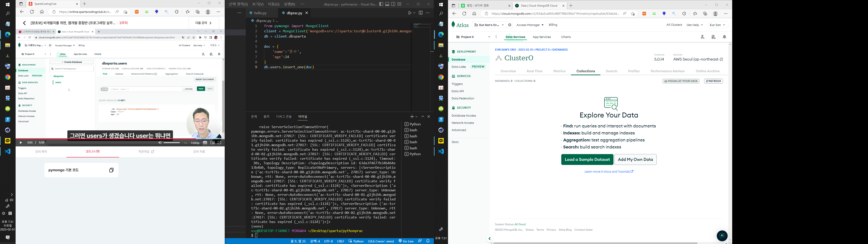
Task: Click the Load a Sample Dataset button
Action: click(587, 160)
